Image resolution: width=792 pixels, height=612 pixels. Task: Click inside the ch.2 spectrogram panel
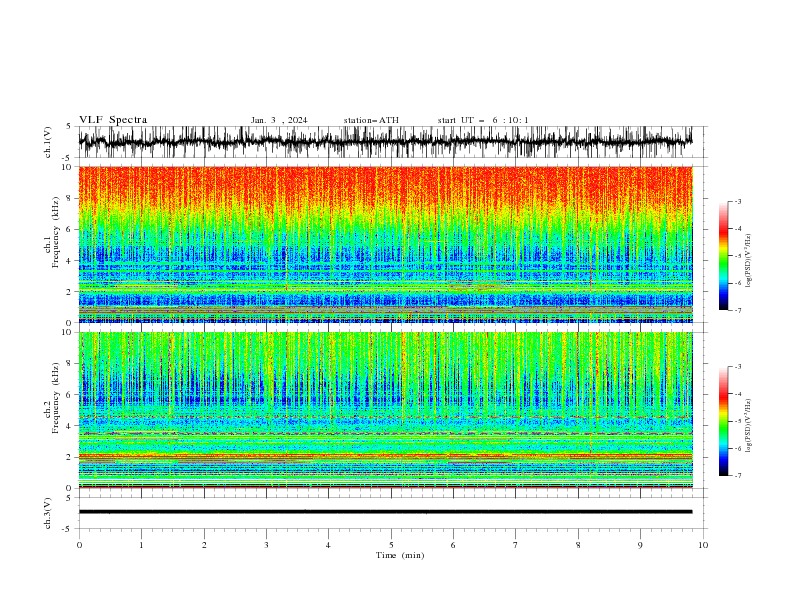click(x=385, y=410)
